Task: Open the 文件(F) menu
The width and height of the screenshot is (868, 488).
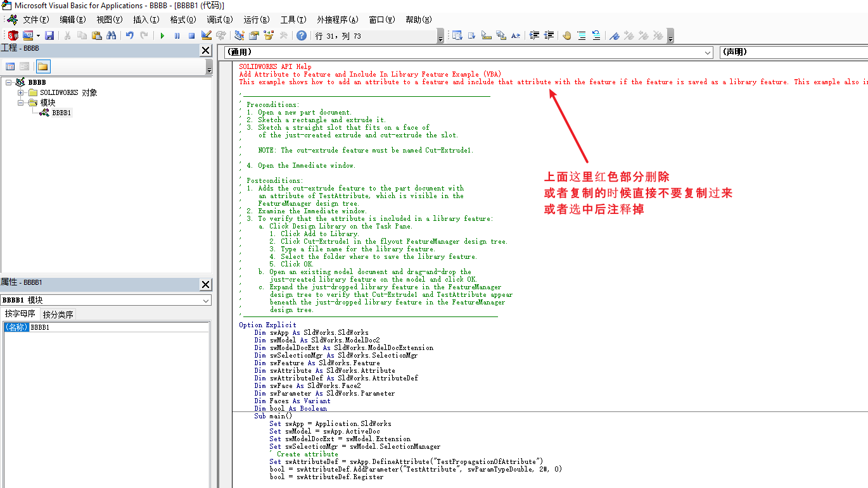Action: point(35,20)
